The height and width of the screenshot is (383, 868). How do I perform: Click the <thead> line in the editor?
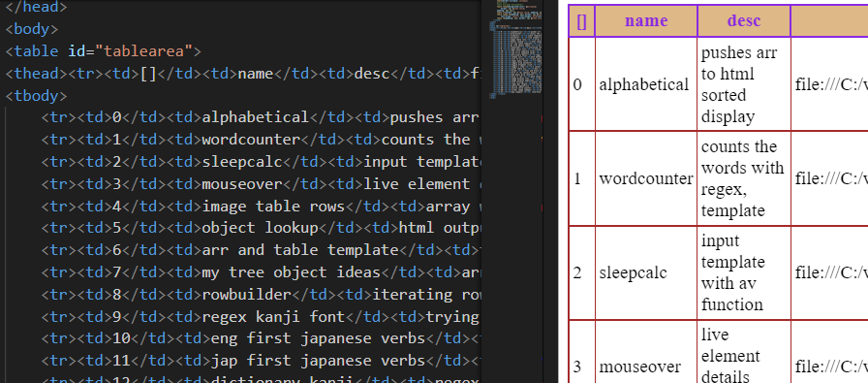pos(243,73)
